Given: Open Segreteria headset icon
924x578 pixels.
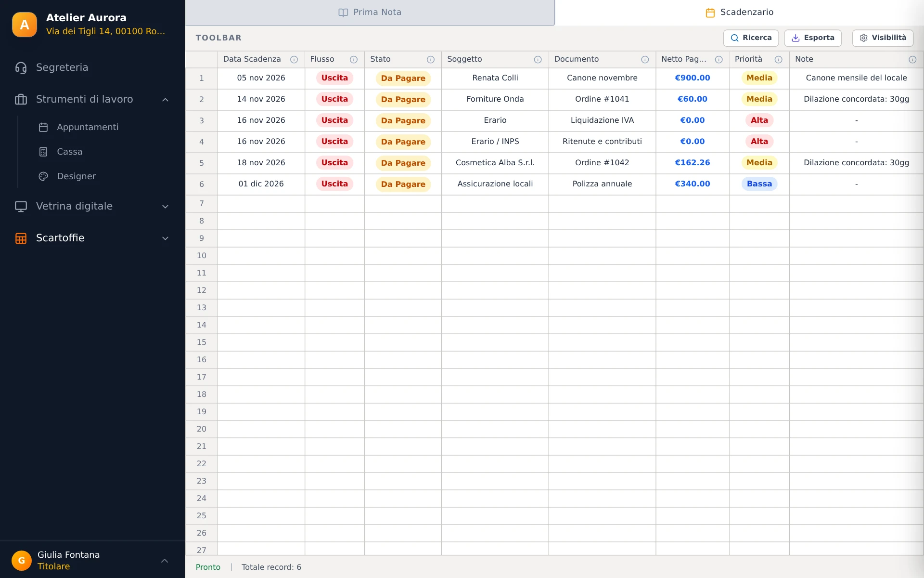Looking at the screenshot, I should [x=21, y=67].
